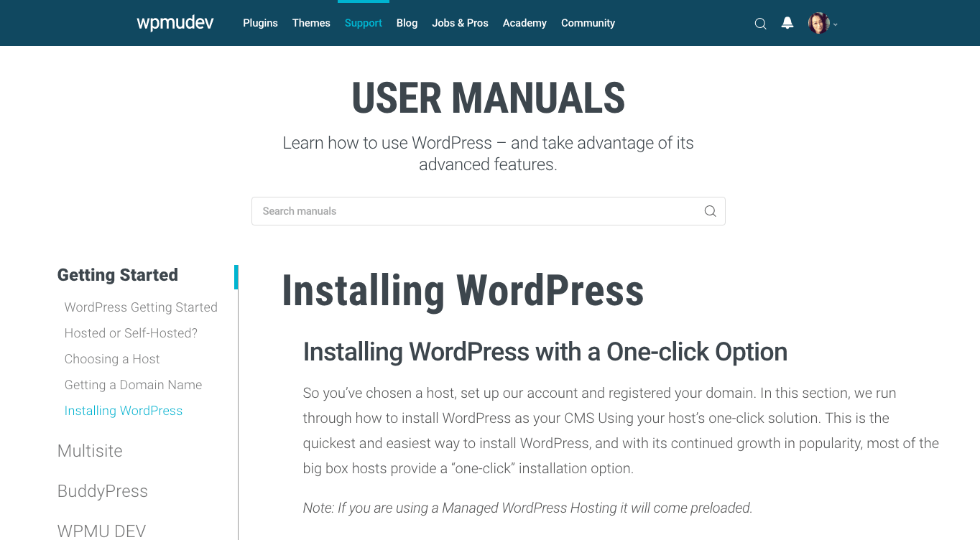The height and width of the screenshot is (540, 980).
Task: Open search using the magnifying glass icon
Action: point(760,23)
